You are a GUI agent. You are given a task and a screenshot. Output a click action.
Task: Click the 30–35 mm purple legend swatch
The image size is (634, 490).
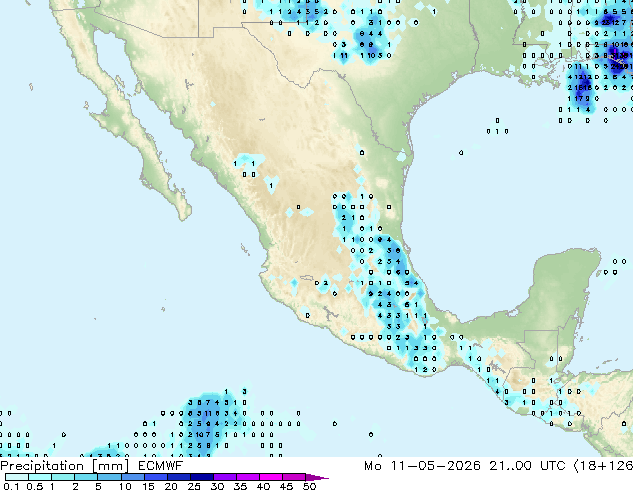[224, 477]
